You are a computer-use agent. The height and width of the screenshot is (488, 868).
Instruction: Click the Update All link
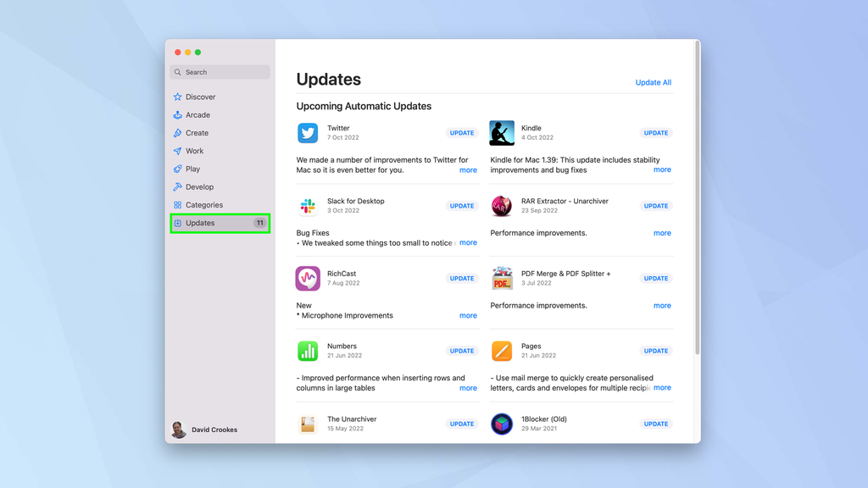point(653,82)
